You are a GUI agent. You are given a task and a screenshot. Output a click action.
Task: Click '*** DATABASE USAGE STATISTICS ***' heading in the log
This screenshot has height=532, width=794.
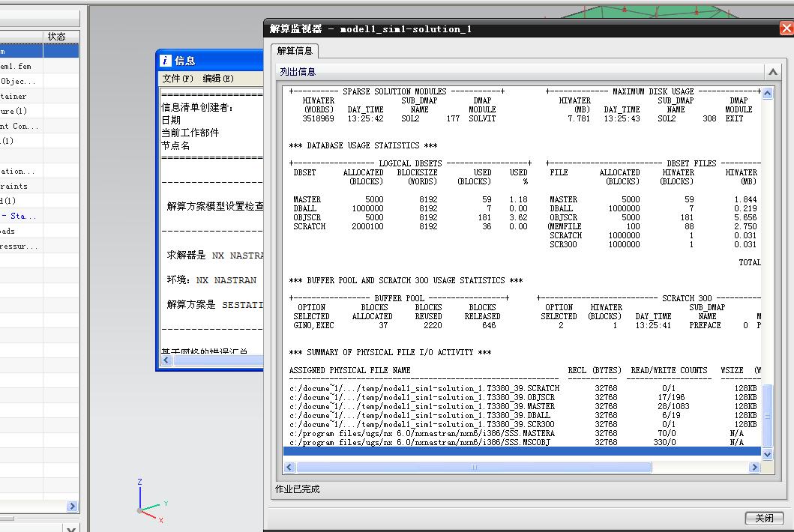[x=363, y=146]
